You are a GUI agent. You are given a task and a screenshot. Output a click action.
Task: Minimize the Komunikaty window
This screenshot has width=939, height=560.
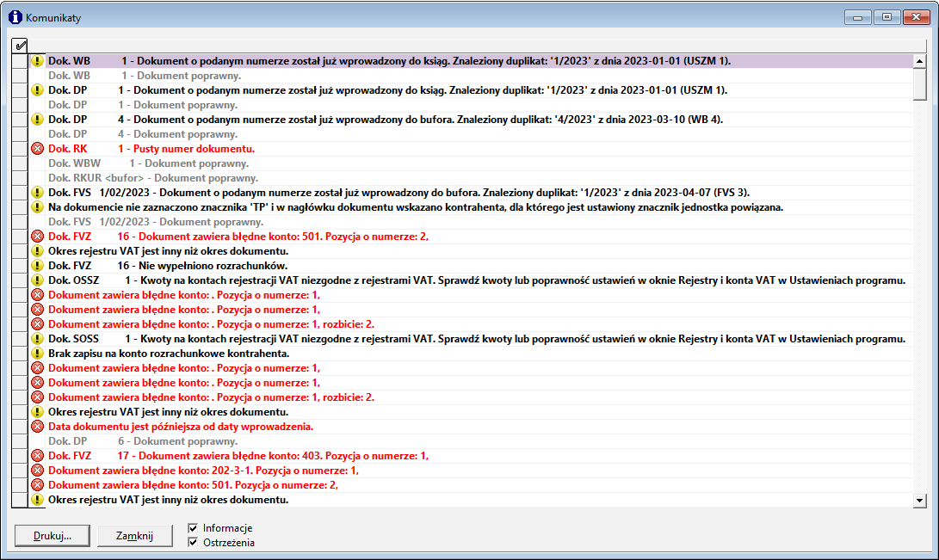858,17
